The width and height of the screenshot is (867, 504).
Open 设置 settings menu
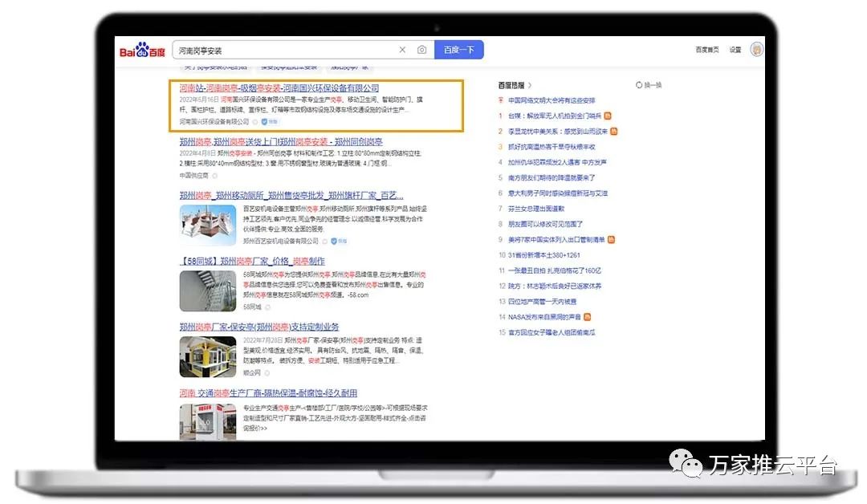pos(735,50)
